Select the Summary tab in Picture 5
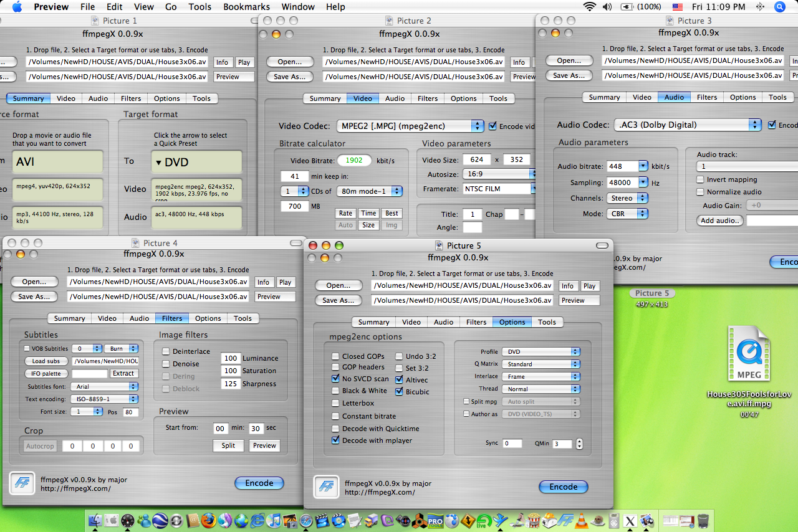798x532 pixels. tap(374, 322)
